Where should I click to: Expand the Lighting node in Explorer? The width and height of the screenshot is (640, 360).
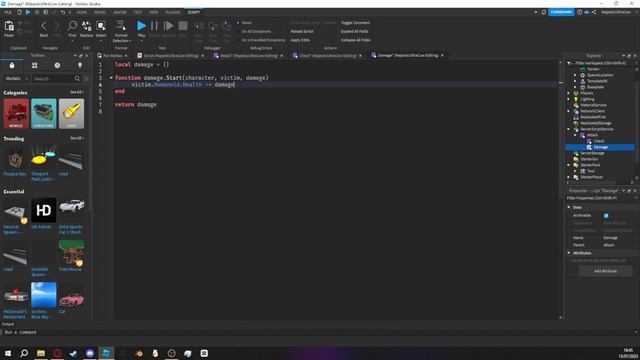point(569,99)
